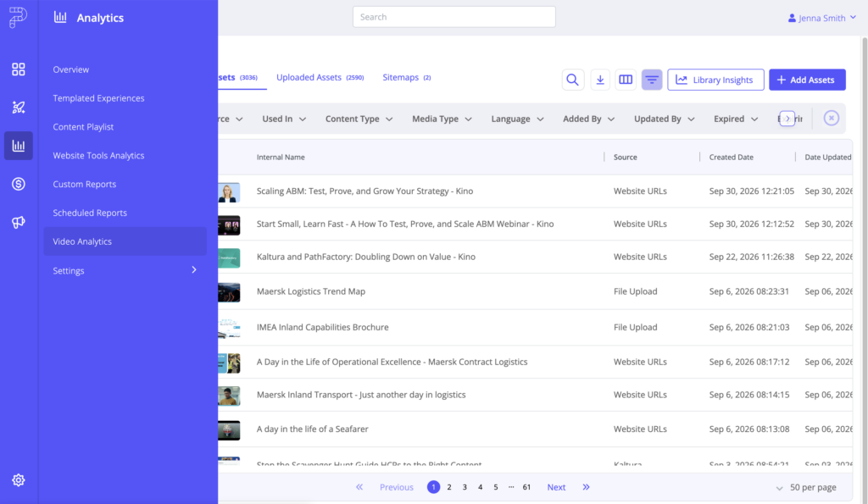Expand the Used In filter
The width and height of the screenshot is (868, 504).
pyautogui.click(x=284, y=119)
